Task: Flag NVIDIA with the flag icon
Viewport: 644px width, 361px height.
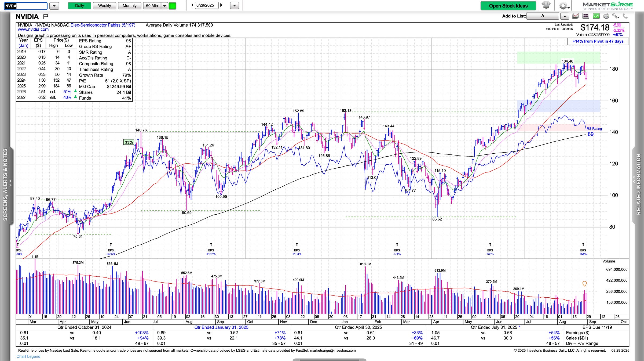Action: (46, 17)
